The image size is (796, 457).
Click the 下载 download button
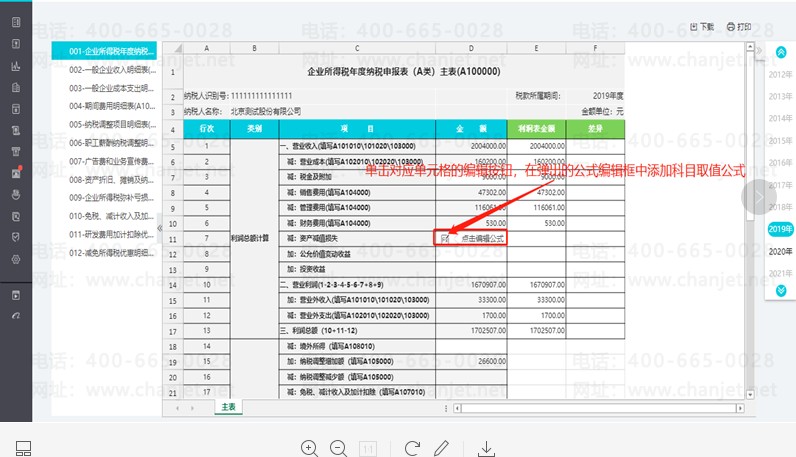702,27
